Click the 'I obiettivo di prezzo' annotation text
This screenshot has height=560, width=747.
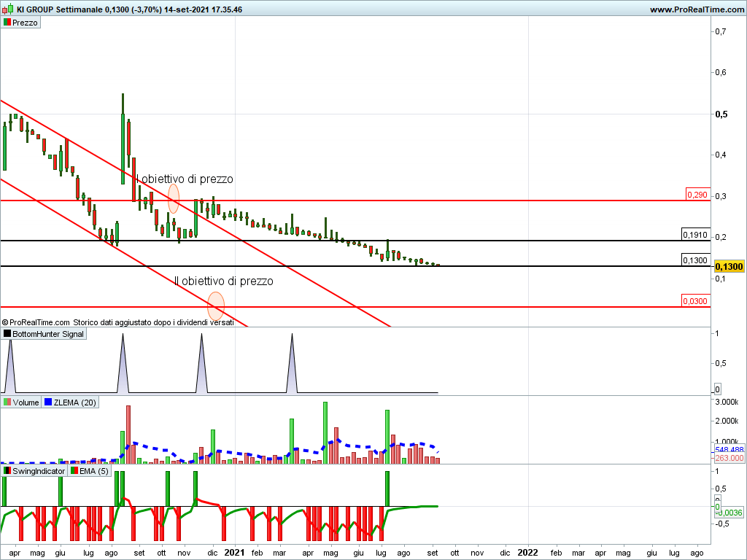click(x=185, y=179)
